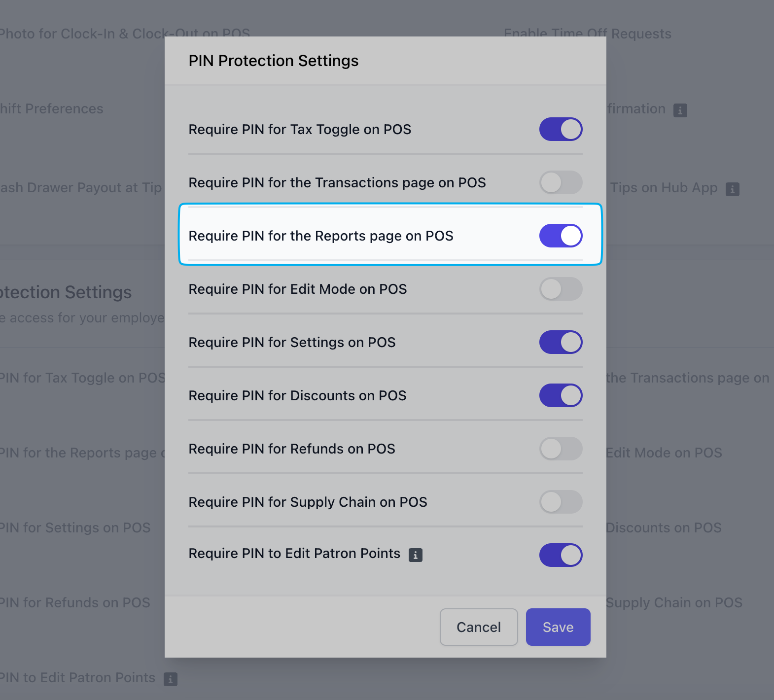Turn on PIN for Supply Chain

coord(561,502)
